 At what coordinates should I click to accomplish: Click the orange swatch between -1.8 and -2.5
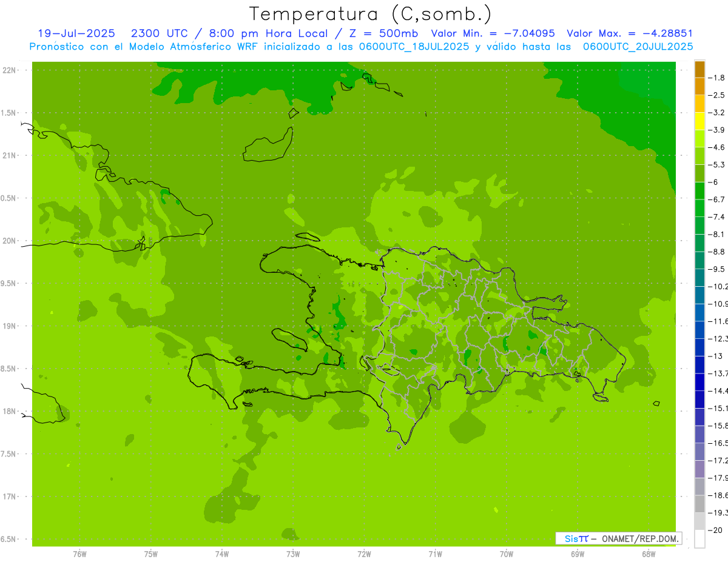[699, 87]
